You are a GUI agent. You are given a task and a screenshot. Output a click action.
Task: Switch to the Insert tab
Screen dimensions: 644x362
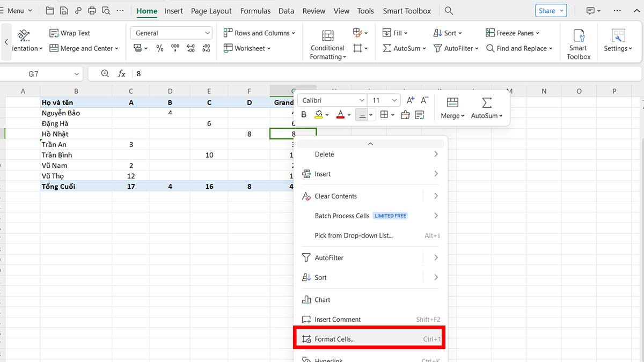coord(173,11)
